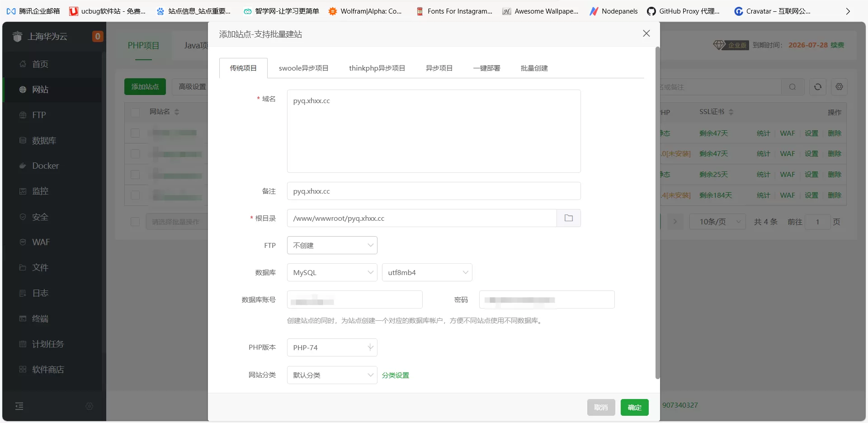Click the folder browse icon for root directory
Image resolution: width=868 pixels, height=423 pixels.
point(568,218)
